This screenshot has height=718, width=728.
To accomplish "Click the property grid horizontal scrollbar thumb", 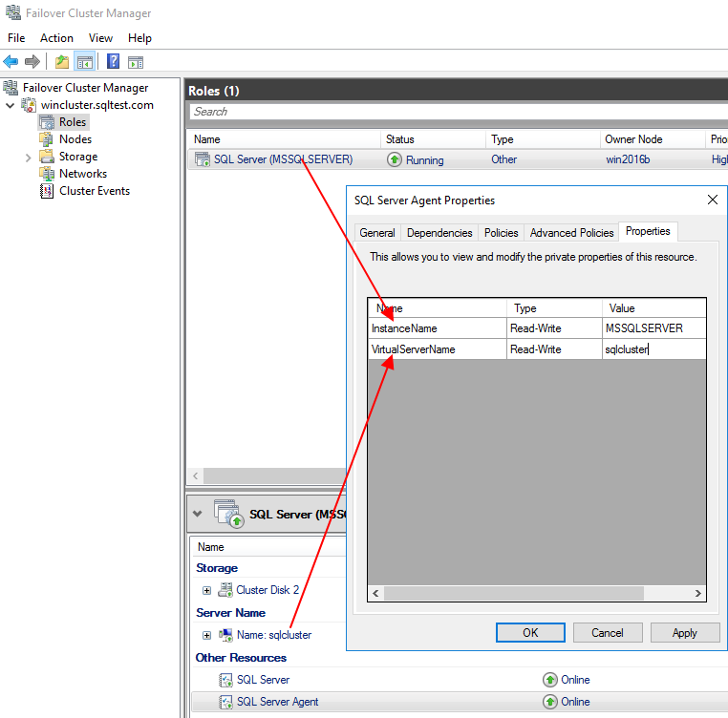I will coord(513,593).
